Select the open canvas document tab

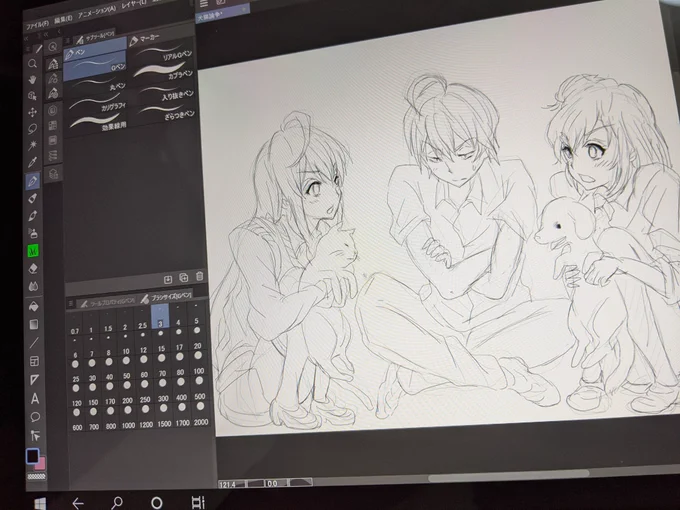[222, 15]
